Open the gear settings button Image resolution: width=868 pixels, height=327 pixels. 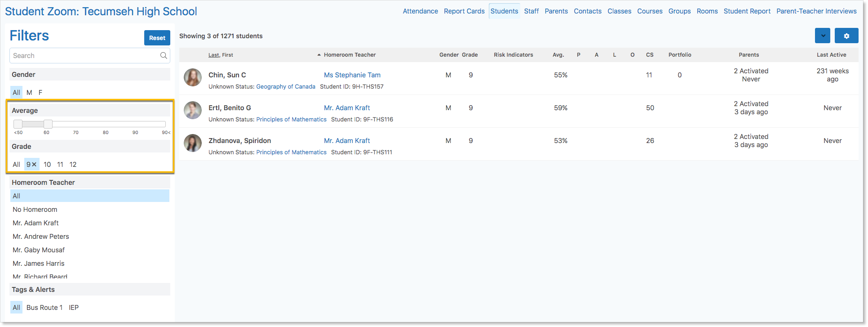pos(846,36)
